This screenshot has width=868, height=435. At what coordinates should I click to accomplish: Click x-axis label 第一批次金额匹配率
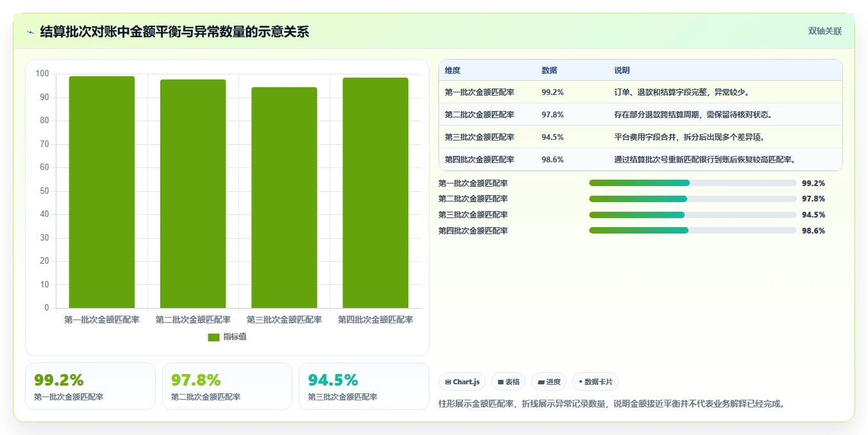pos(102,320)
